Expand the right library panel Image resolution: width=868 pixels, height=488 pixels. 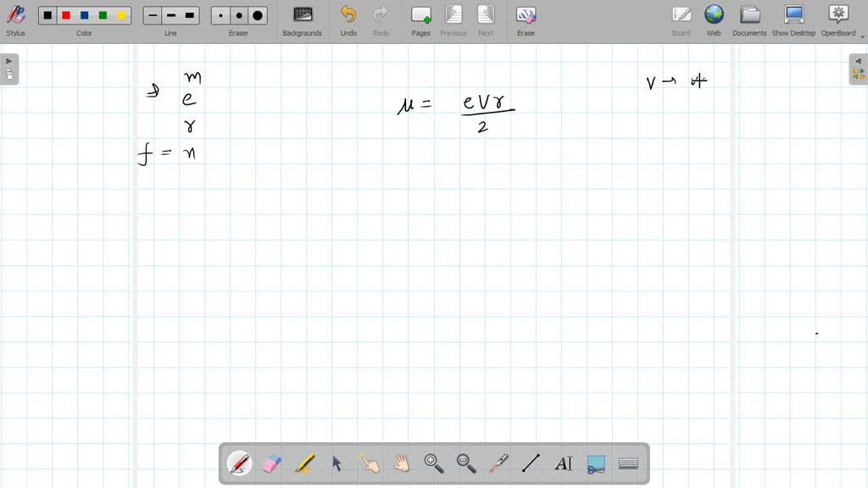[859, 69]
